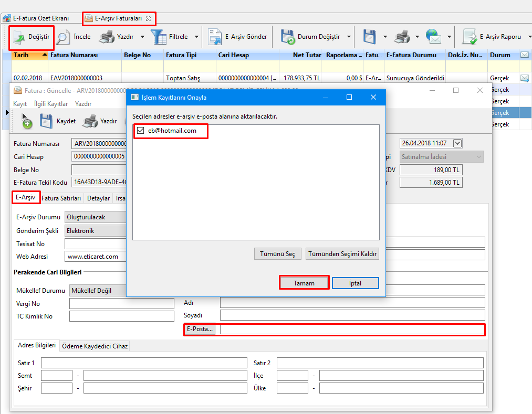The image size is (532, 414).
Task: Click the Kaydet floppy disk icon
Action: click(47, 121)
